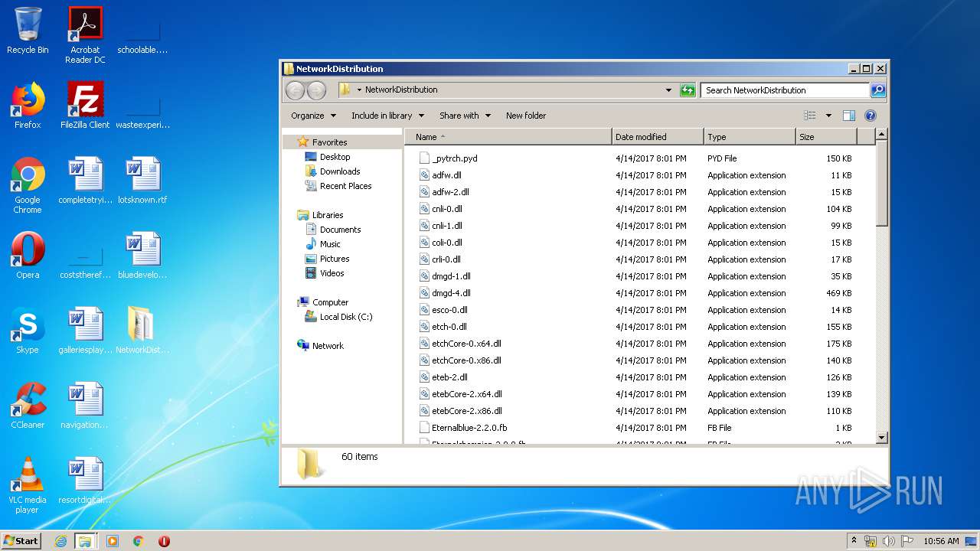Select file etchCore-0.x64.dll
This screenshot has height=551, width=980.
(x=466, y=344)
